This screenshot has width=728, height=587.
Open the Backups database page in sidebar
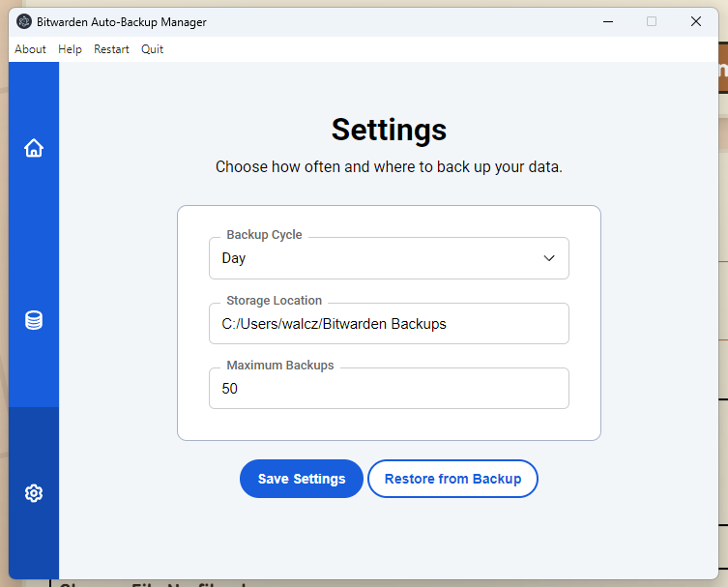pos(34,320)
